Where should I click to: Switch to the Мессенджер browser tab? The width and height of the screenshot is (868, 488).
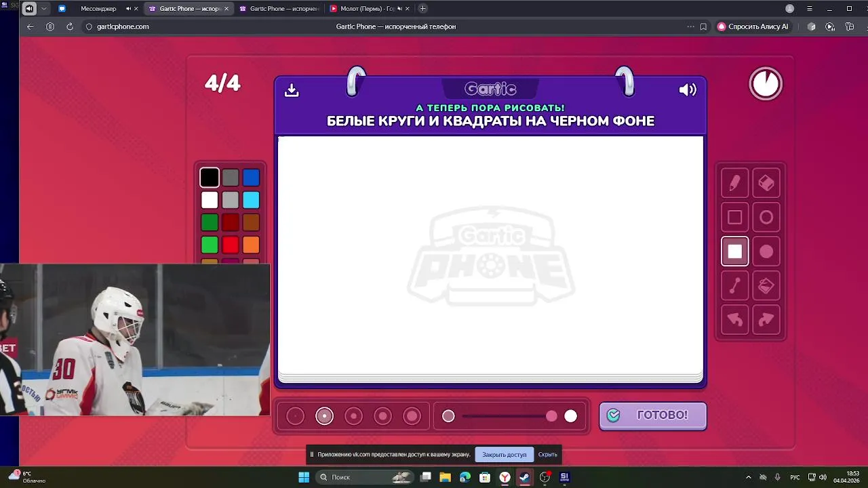point(98,9)
